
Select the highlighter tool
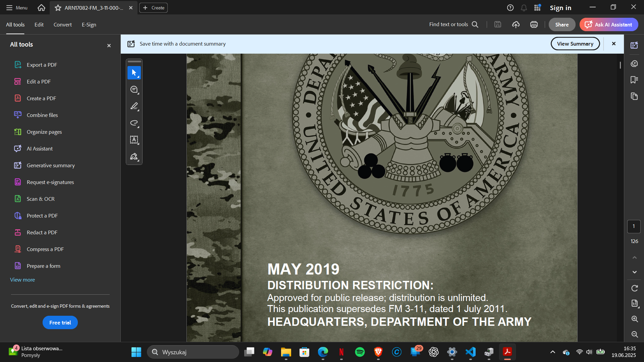tap(134, 106)
